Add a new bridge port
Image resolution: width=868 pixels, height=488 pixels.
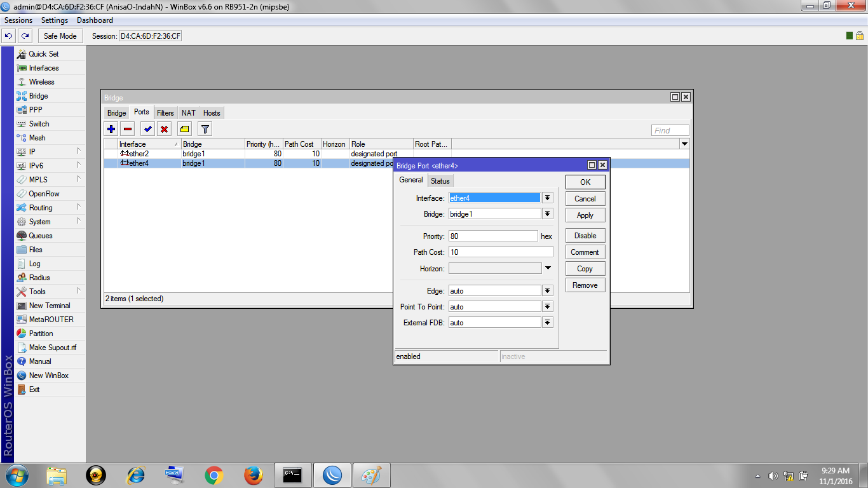[x=111, y=128]
